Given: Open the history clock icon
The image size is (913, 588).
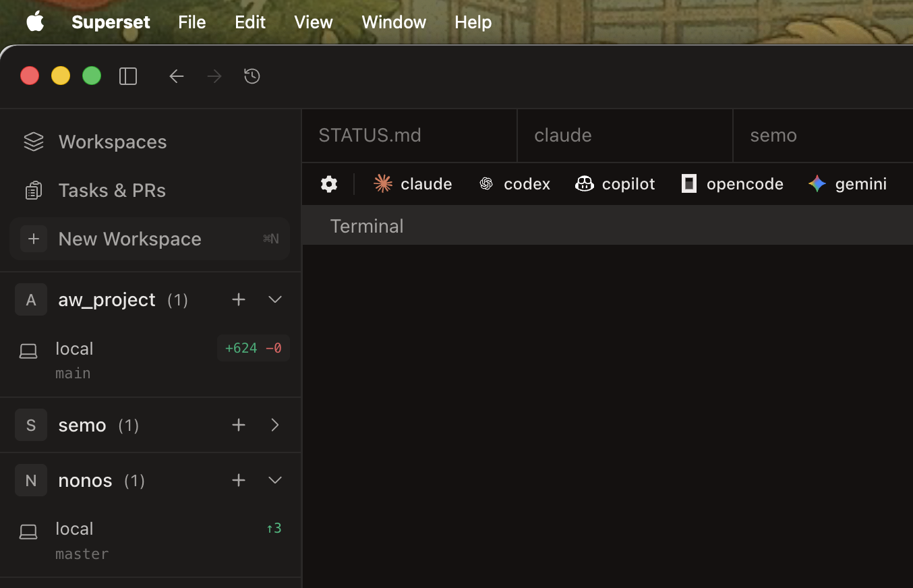Looking at the screenshot, I should coord(252,76).
